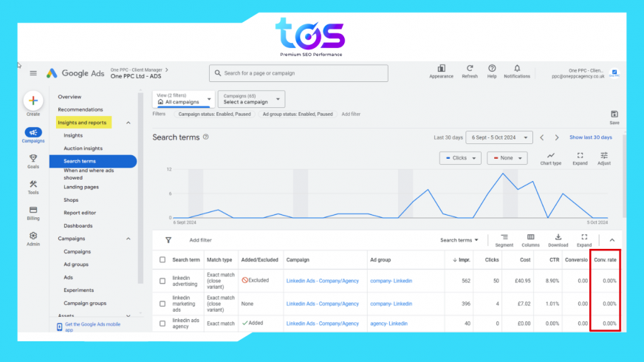Open the Linkedin Ads - Company/Agency campaign link

click(x=321, y=281)
